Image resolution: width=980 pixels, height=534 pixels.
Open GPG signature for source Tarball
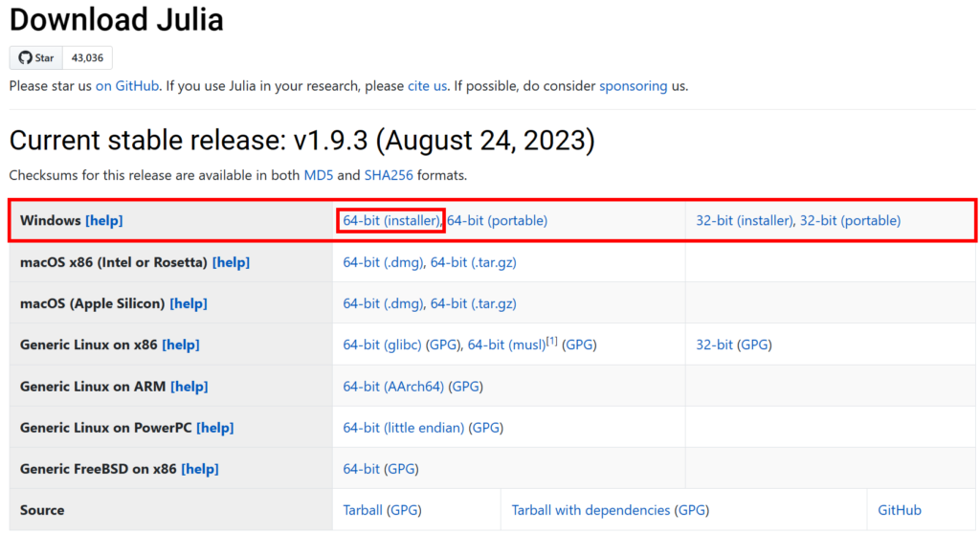pos(405,510)
